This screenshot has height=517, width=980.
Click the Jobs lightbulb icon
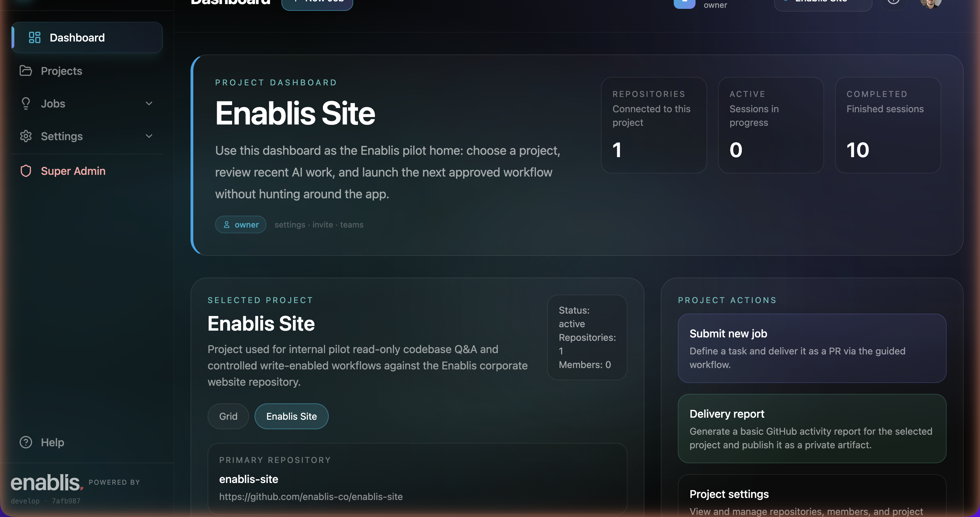[x=26, y=103]
